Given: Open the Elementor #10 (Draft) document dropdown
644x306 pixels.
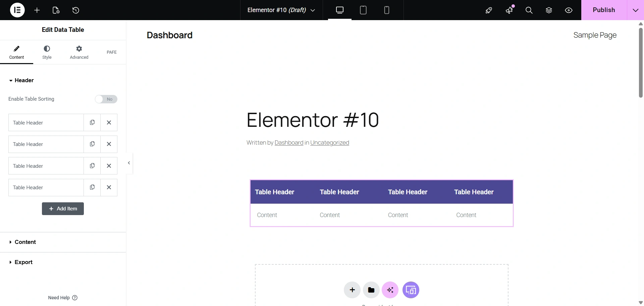Looking at the screenshot, I should [x=281, y=10].
